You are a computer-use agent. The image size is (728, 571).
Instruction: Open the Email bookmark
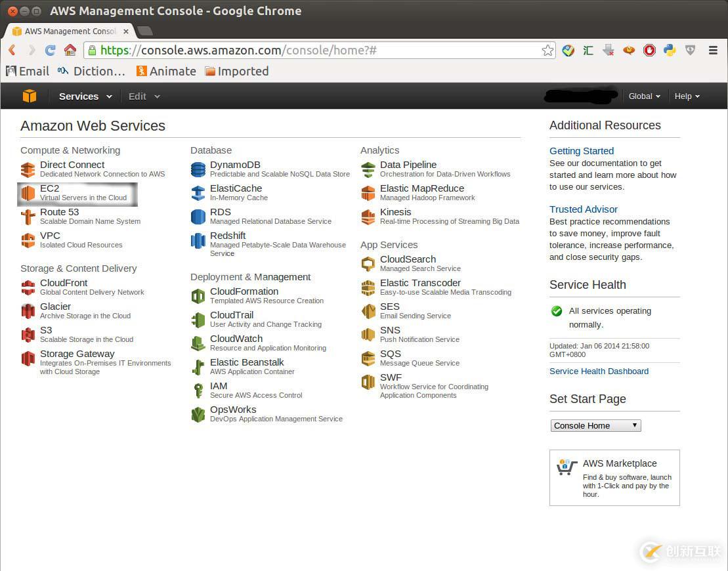(x=28, y=71)
